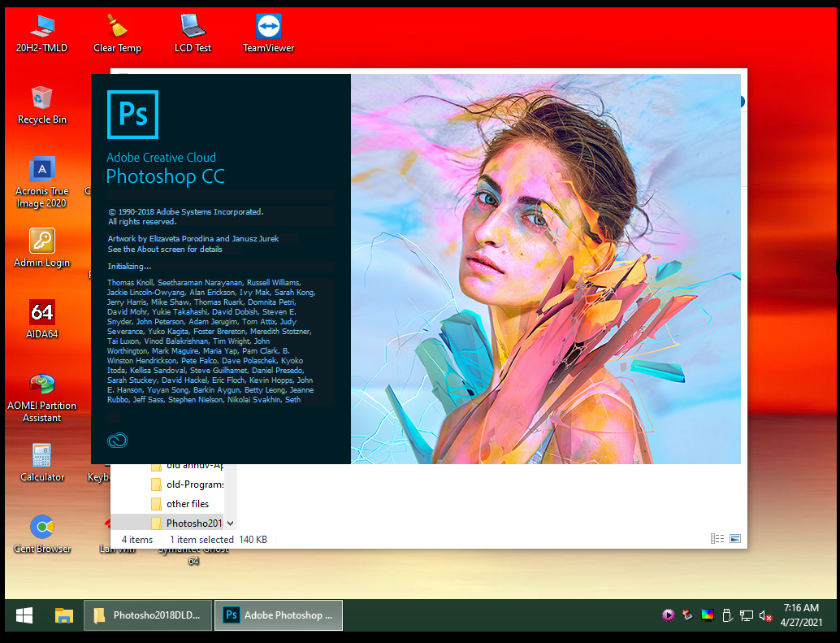This screenshot has width=840, height=643.
Task: Click the rainbow monitor tray icon
Action: [707, 615]
